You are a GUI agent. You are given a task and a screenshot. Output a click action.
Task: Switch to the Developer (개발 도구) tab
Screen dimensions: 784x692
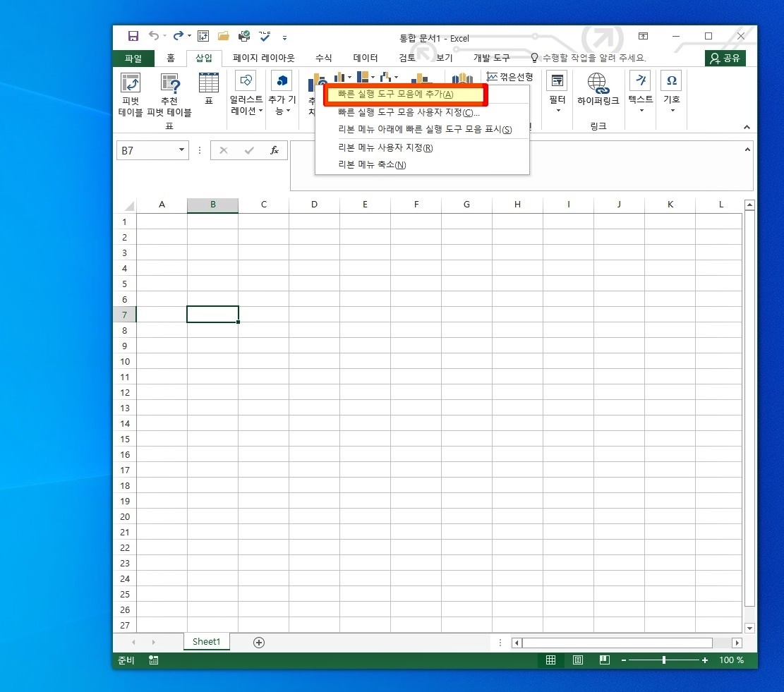click(x=492, y=58)
